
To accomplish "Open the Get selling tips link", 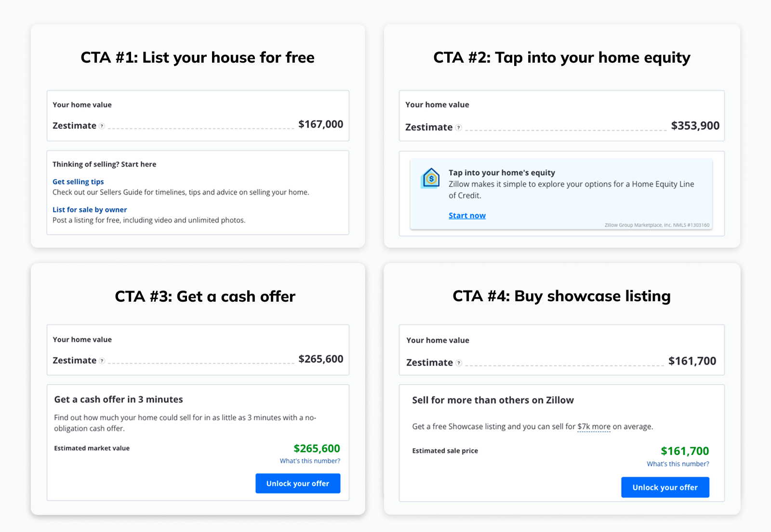I will coord(78,182).
